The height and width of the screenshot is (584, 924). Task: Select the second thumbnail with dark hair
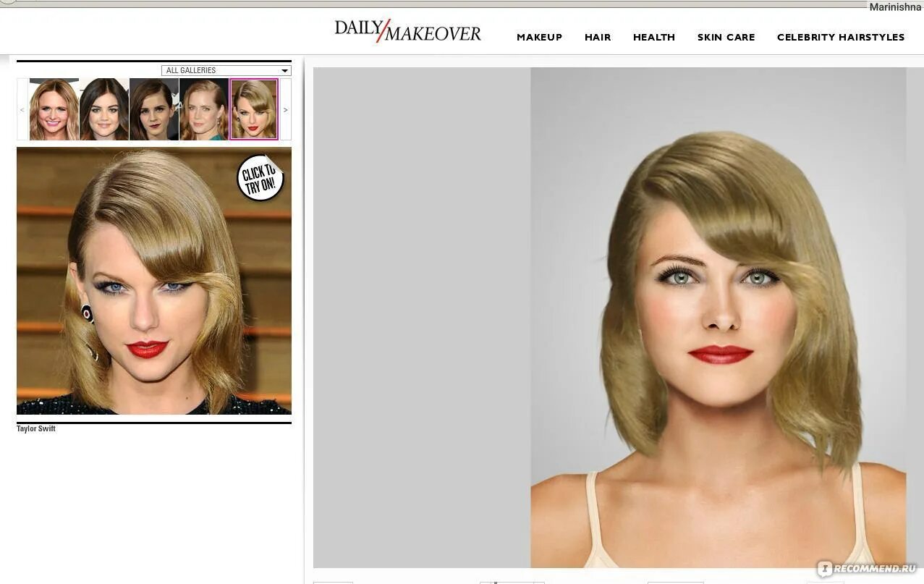[x=104, y=109]
